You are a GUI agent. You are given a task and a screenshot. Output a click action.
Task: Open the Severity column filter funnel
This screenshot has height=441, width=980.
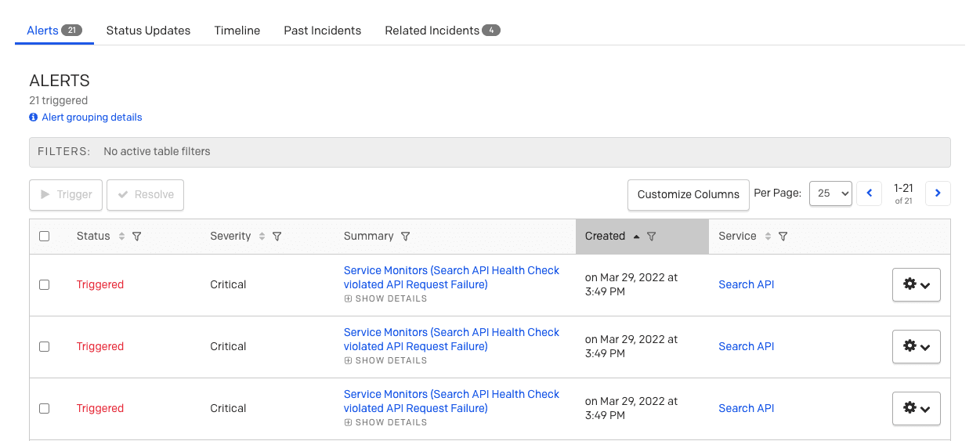(277, 237)
